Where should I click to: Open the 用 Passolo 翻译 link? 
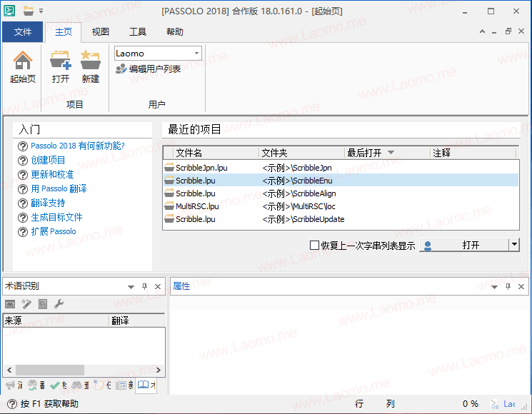[x=59, y=188]
